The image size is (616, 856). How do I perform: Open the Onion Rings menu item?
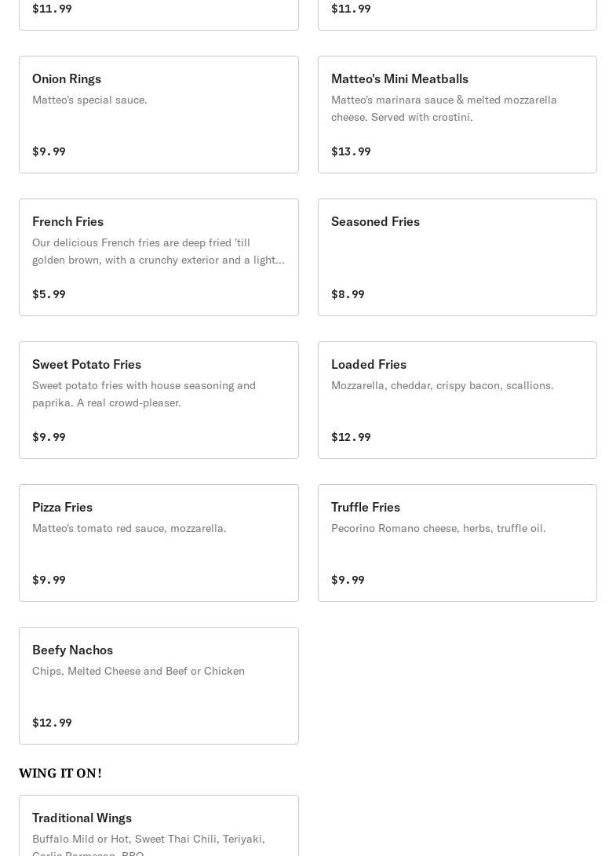coord(159,115)
